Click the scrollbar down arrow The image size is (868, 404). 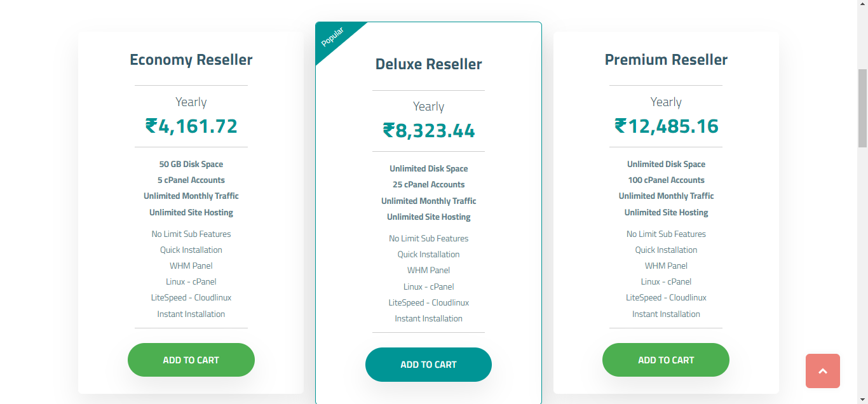[x=863, y=399]
